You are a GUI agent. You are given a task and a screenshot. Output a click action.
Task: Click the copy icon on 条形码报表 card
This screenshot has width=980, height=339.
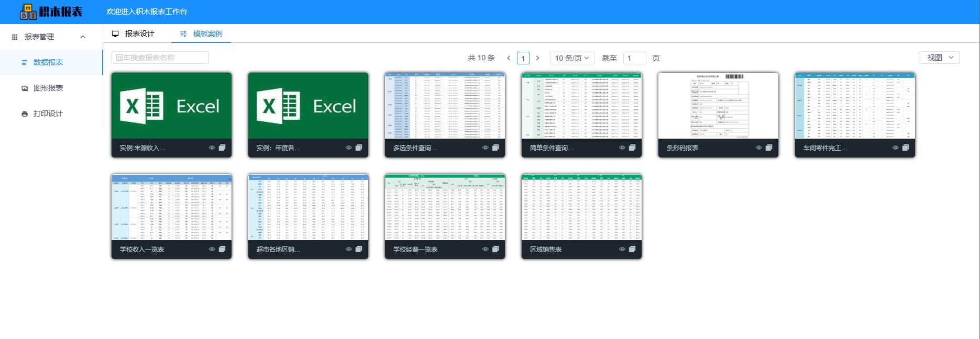[x=768, y=148]
